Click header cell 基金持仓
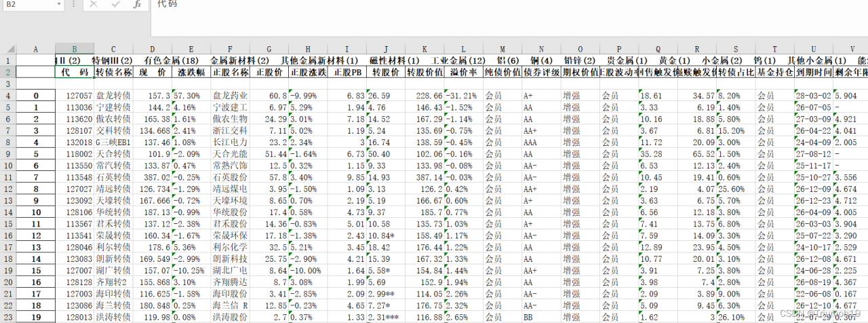This screenshot has height=323, width=868. pos(775,72)
